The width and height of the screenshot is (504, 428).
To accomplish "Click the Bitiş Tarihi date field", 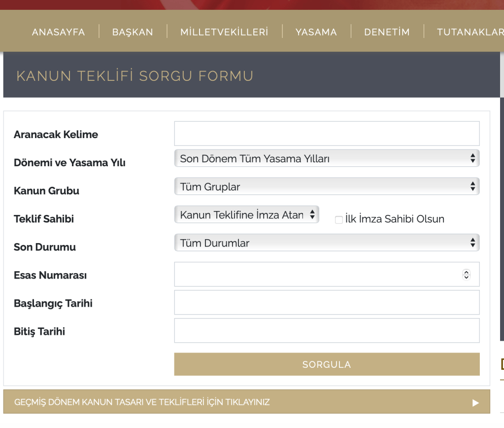I will 327,331.
